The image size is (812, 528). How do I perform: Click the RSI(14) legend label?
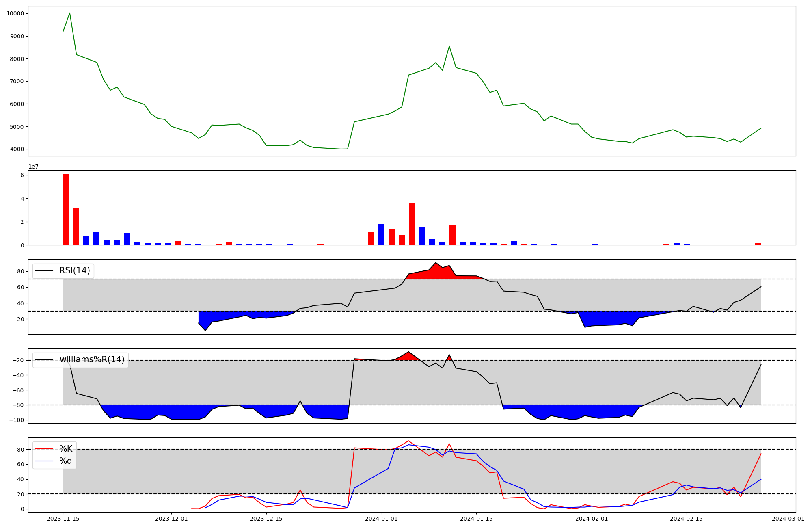pyautogui.click(x=74, y=270)
